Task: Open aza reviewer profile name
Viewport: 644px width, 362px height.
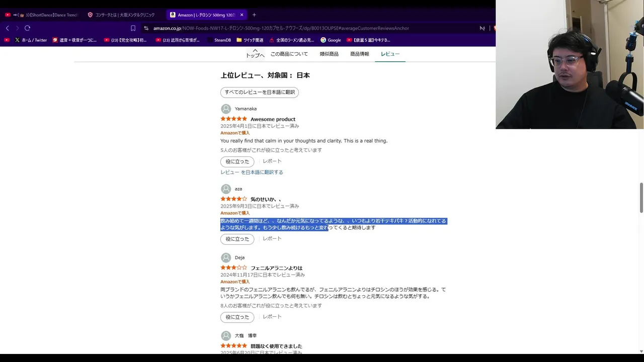Action: click(238, 189)
